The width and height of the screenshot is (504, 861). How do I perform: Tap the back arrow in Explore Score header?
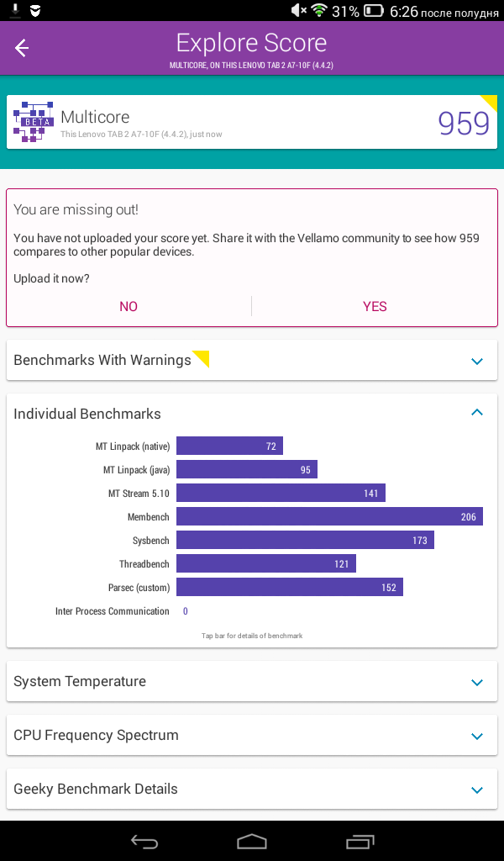(21, 48)
